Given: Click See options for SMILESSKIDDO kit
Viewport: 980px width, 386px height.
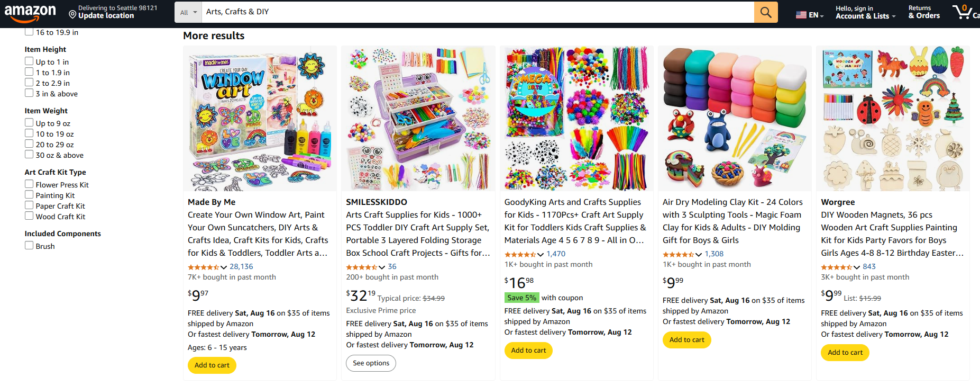Looking at the screenshot, I should pyautogui.click(x=371, y=363).
